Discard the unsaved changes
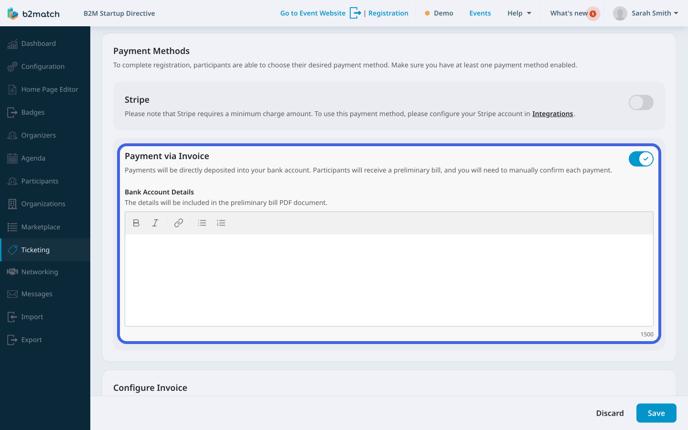Viewport: 688px width, 430px height. 609,413
